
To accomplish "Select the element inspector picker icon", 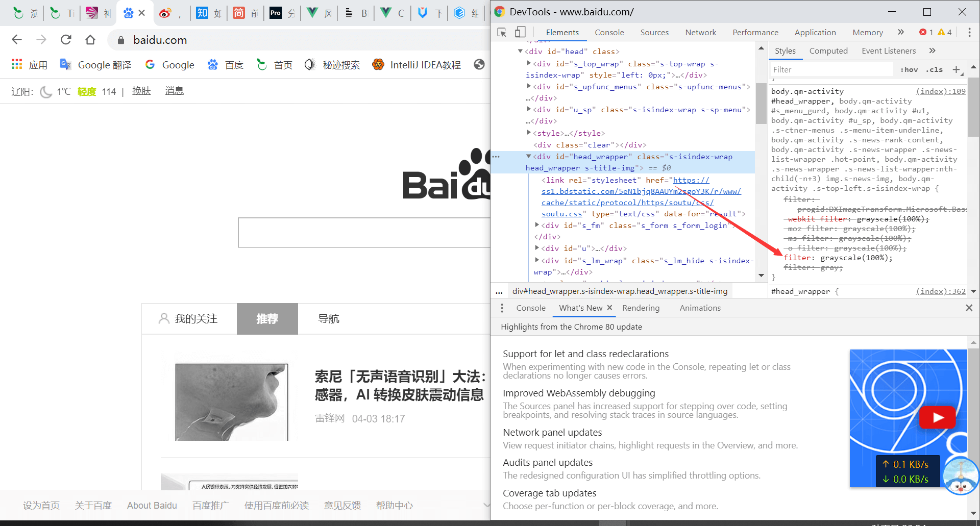I will (502, 32).
